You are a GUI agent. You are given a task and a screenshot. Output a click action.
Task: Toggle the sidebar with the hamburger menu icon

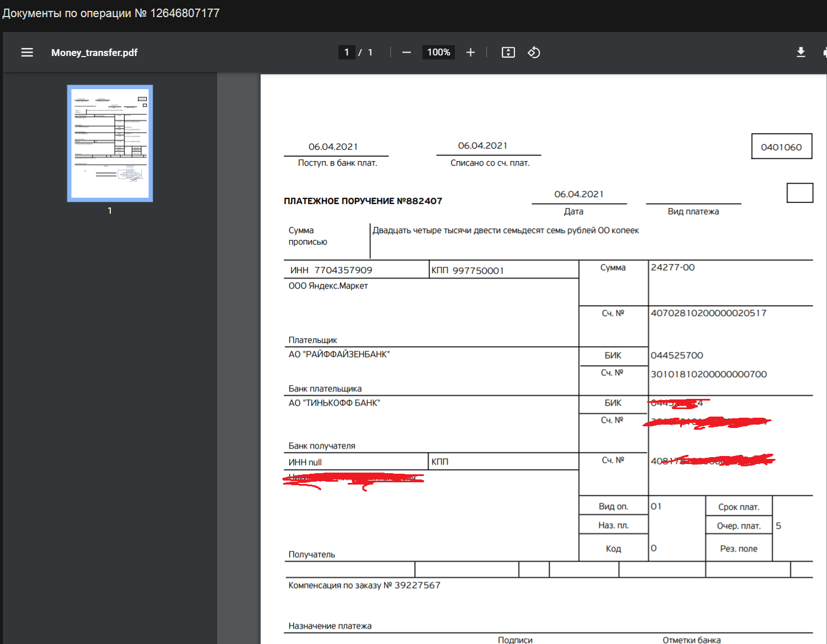tap(27, 53)
